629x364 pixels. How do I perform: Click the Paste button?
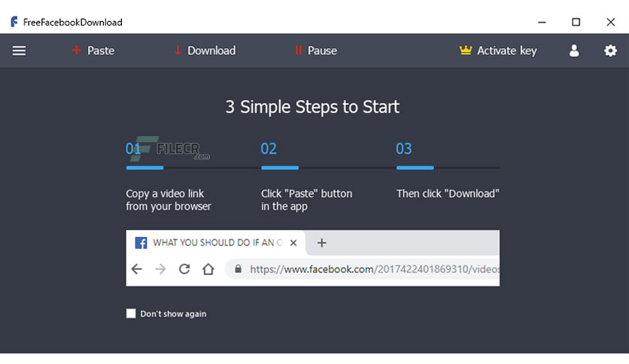(x=93, y=50)
